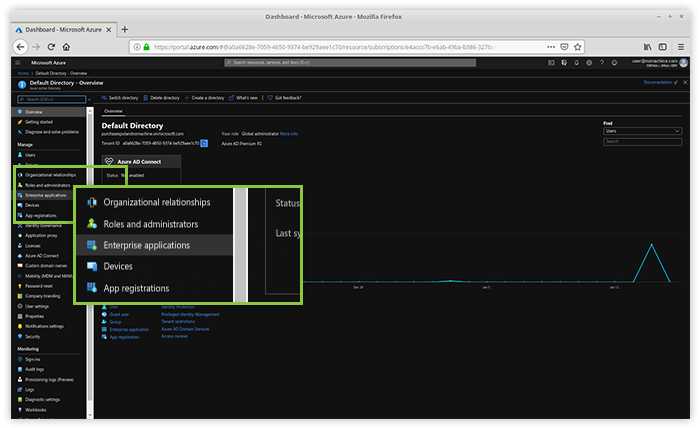Open a new Firefox tab

125,29
